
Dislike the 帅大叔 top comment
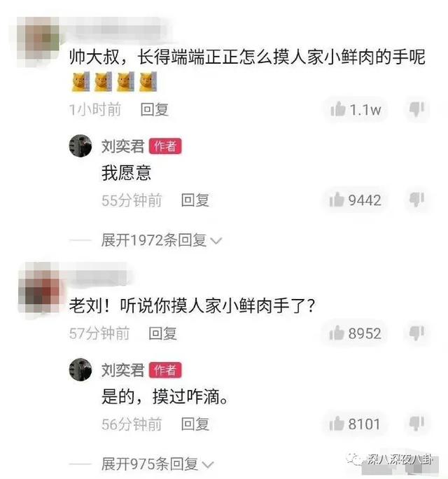pos(417,109)
